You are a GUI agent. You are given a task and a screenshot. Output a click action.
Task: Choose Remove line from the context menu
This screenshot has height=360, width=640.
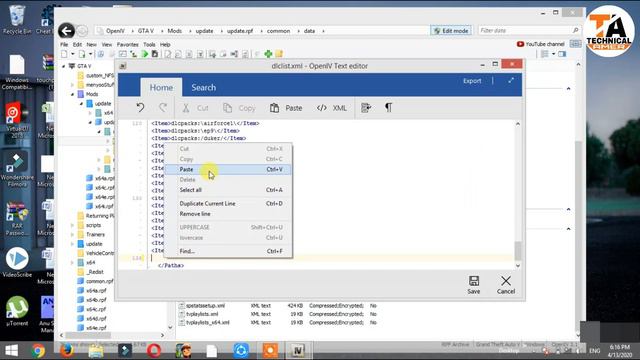coord(229,214)
